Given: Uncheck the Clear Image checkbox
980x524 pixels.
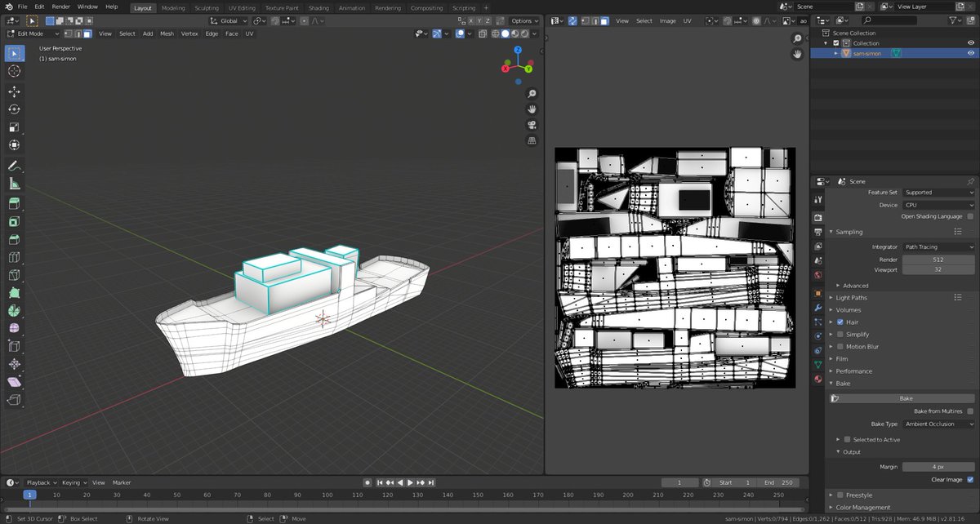Looking at the screenshot, I should point(970,480).
